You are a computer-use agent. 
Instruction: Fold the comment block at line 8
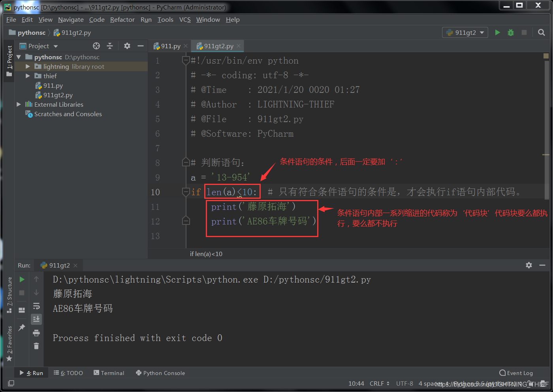click(x=186, y=162)
